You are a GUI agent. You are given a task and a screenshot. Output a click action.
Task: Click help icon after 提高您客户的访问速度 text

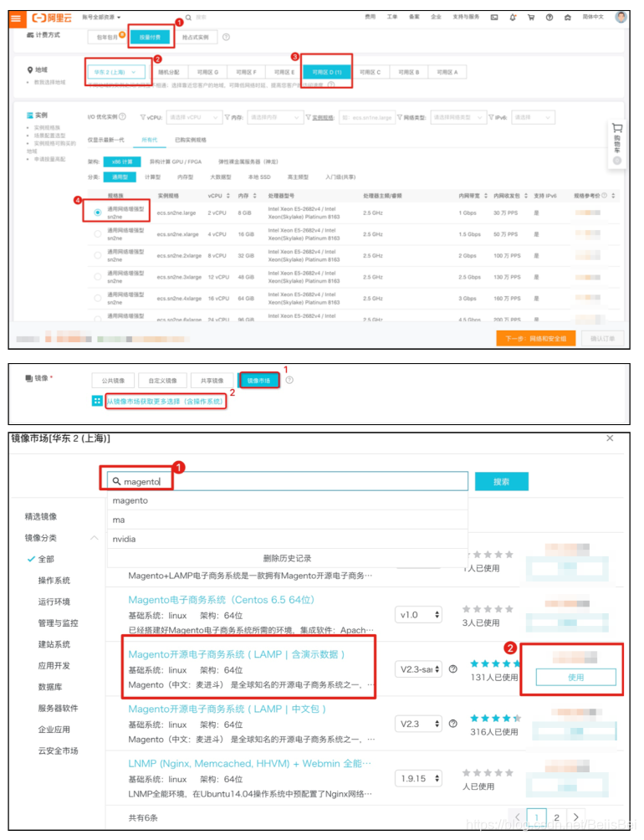(331, 85)
